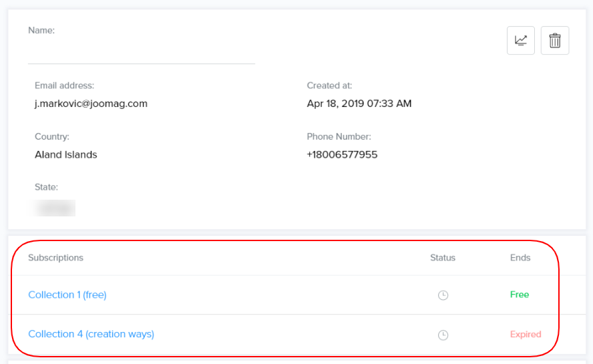The width and height of the screenshot is (593, 364).
Task: Open Collection 4 (creation ways) link
Action: [x=91, y=334]
